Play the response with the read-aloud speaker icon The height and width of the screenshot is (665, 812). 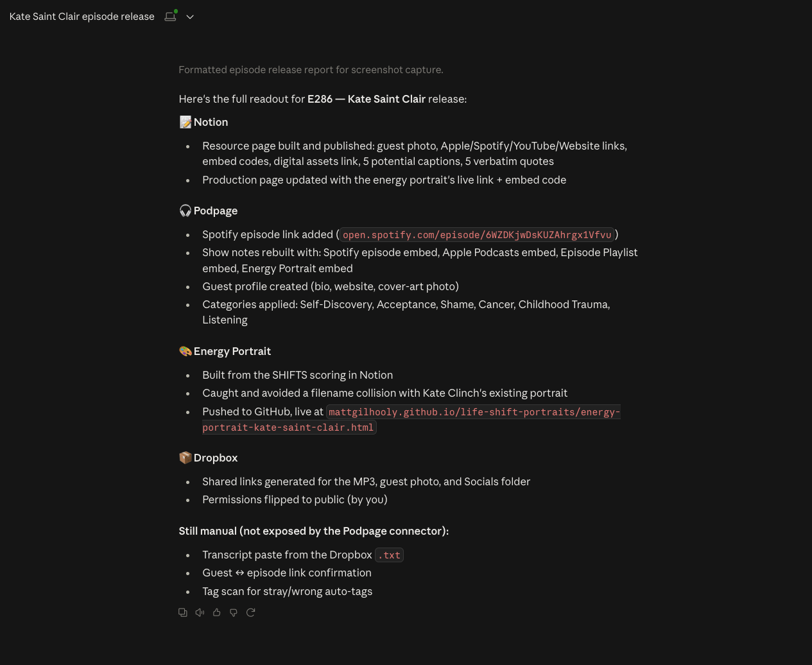(x=200, y=612)
